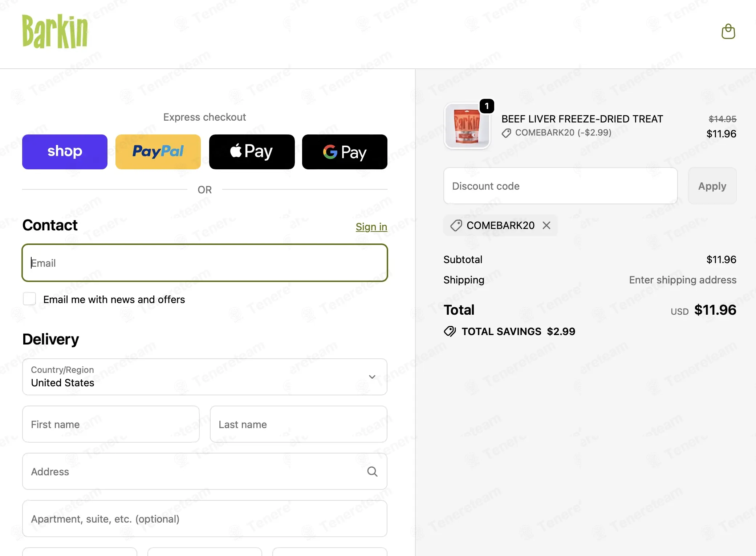The width and height of the screenshot is (756, 556).
Task: Focus the Discount code field
Action: coord(560,186)
